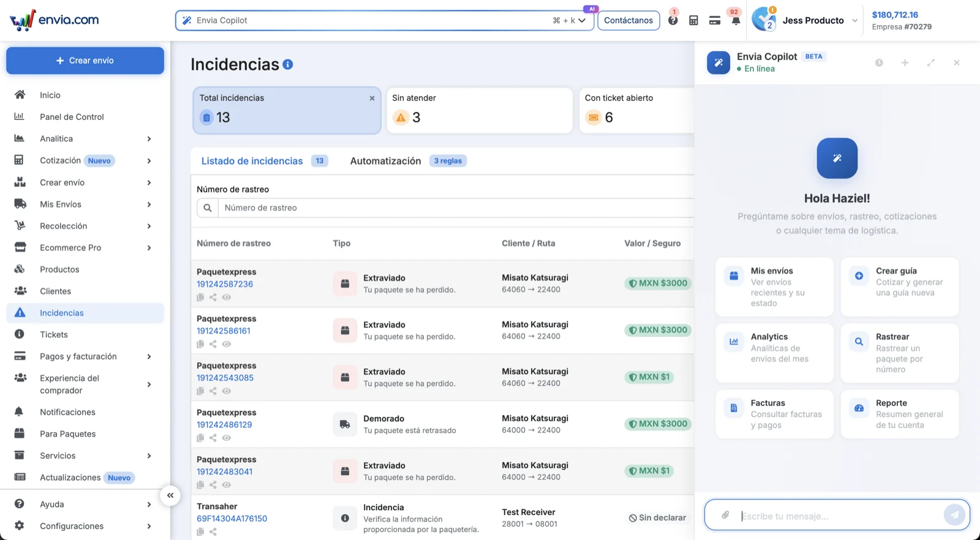Click the Crear envío blue button
This screenshot has width=980, height=540.
click(85, 61)
